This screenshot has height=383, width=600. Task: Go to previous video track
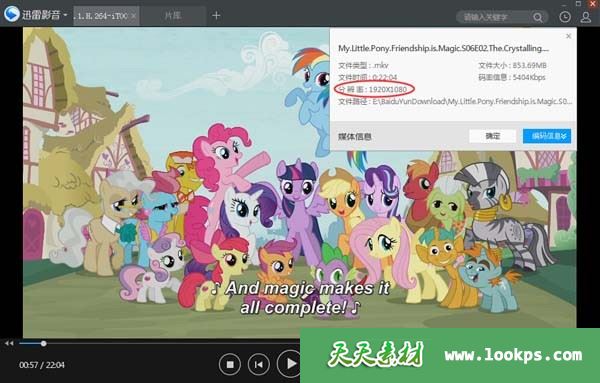click(x=259, y=365)
